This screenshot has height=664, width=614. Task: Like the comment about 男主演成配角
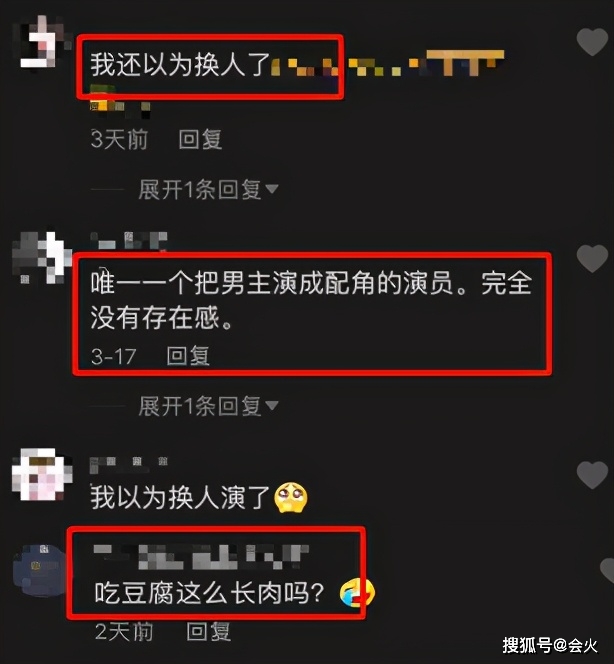(x=592, y=258)
